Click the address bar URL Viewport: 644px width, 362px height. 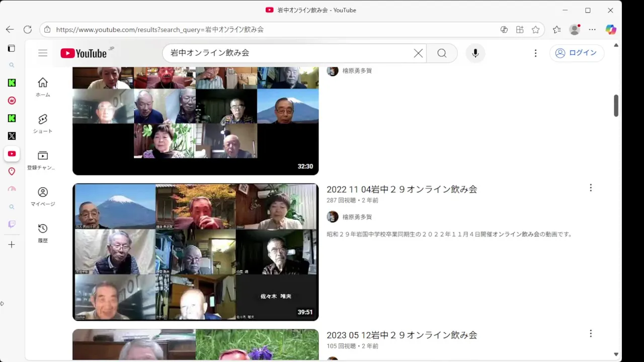160,30
